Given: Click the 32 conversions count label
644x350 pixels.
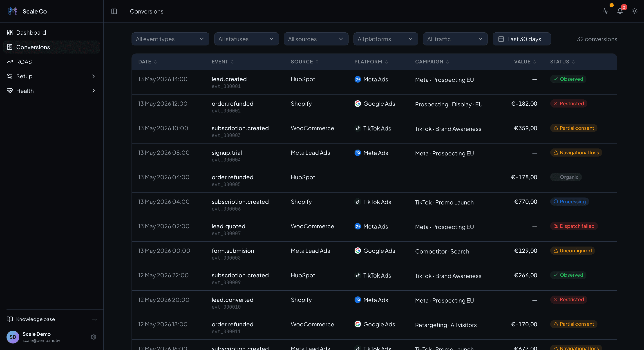Looking at the screenshot, I should (597, 39).
